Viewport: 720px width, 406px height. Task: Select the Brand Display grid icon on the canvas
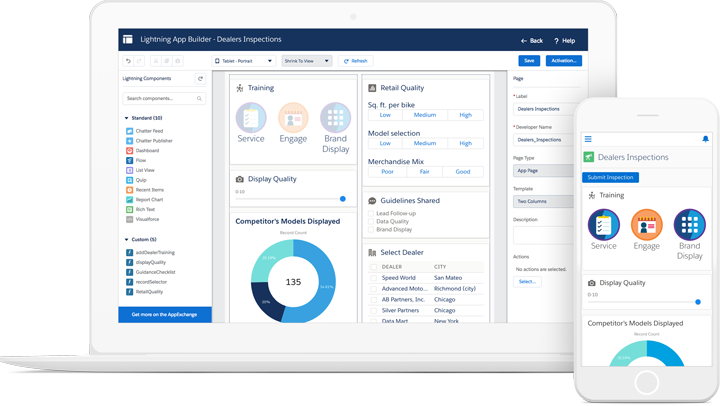tap(336, 117)
